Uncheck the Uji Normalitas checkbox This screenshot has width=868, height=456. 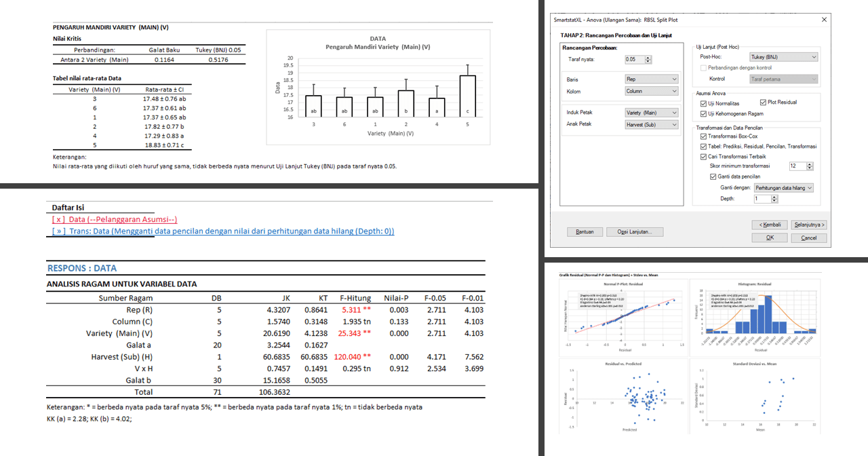(x=703, y=103)
